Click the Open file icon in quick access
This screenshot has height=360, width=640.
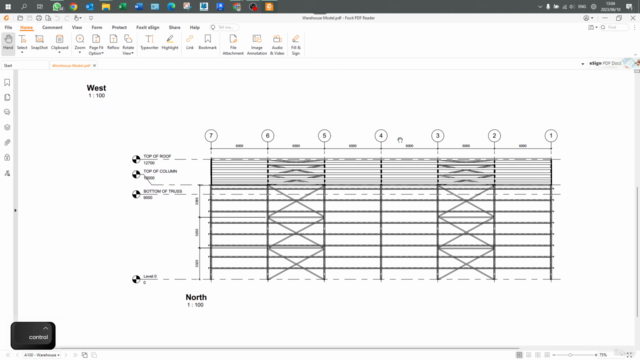20,18
